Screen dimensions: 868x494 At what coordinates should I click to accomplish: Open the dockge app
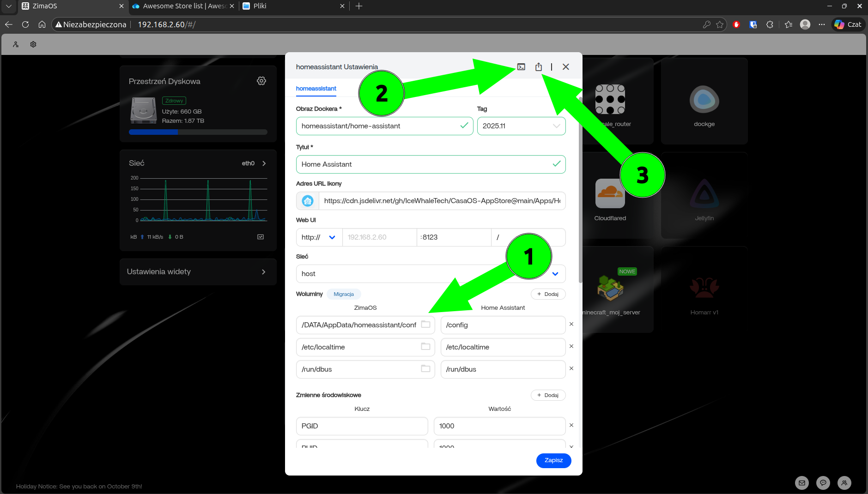coord(704,100)
